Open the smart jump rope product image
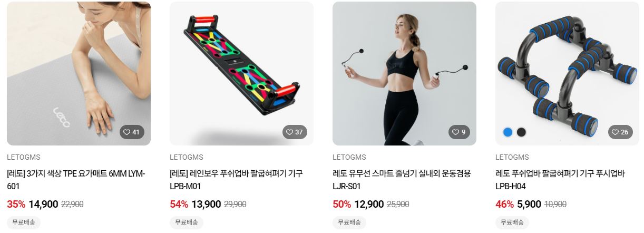The height and width of the screenshot is (233, 644). pos(404,73)
